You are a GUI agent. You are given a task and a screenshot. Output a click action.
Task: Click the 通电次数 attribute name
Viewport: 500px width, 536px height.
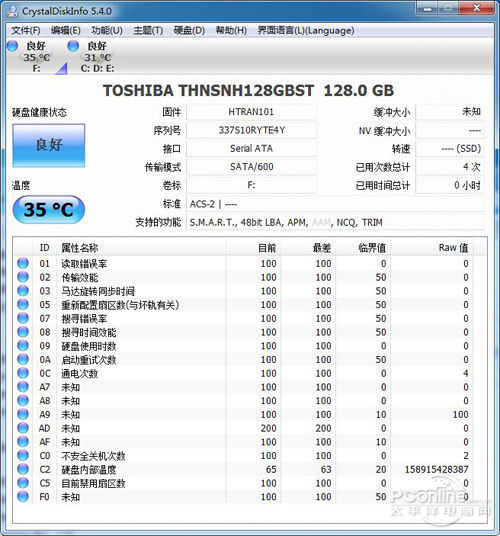click(x=80, y=374)
